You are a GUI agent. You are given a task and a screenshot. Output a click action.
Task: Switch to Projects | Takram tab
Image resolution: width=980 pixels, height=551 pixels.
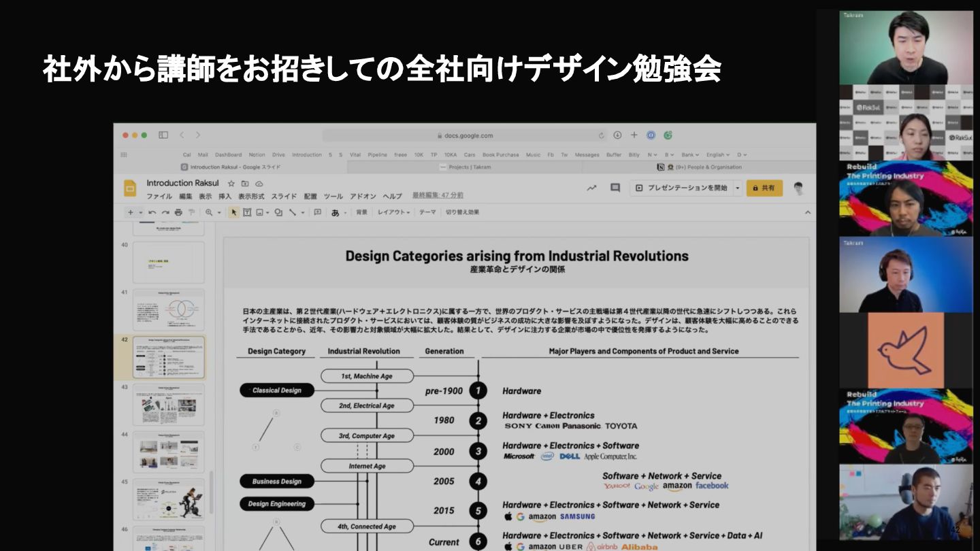465,167
